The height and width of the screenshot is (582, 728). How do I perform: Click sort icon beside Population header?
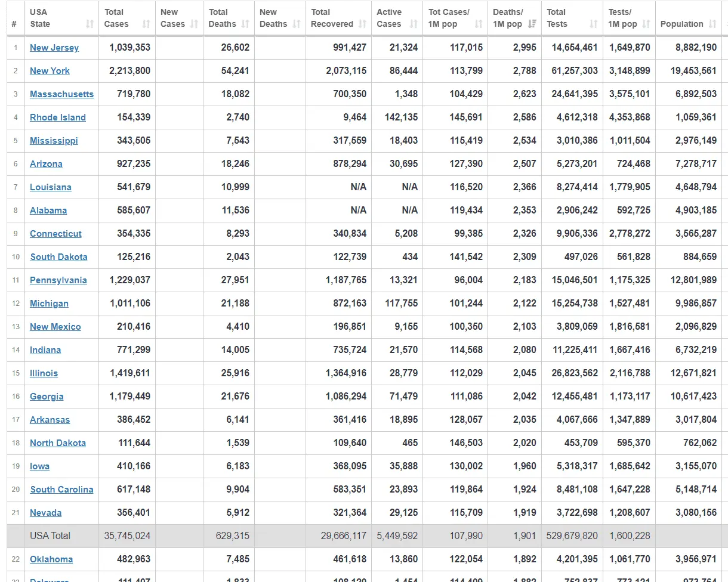(x=712, y=24)
